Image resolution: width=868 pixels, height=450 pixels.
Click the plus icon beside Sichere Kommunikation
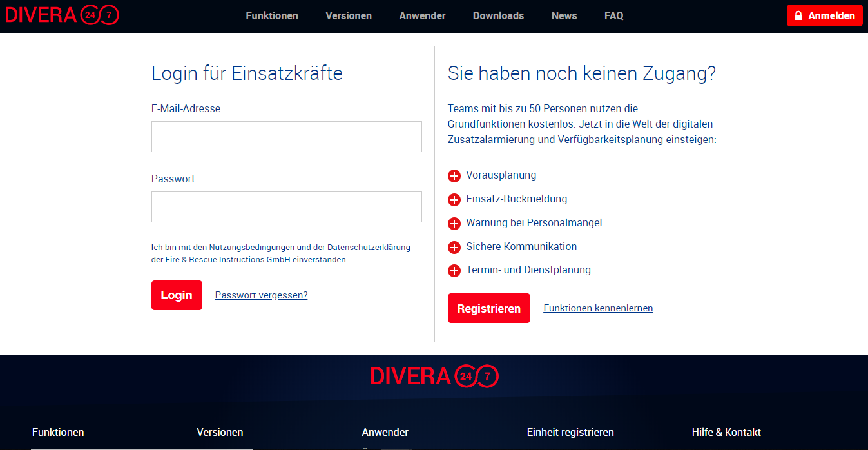point(454,247)
